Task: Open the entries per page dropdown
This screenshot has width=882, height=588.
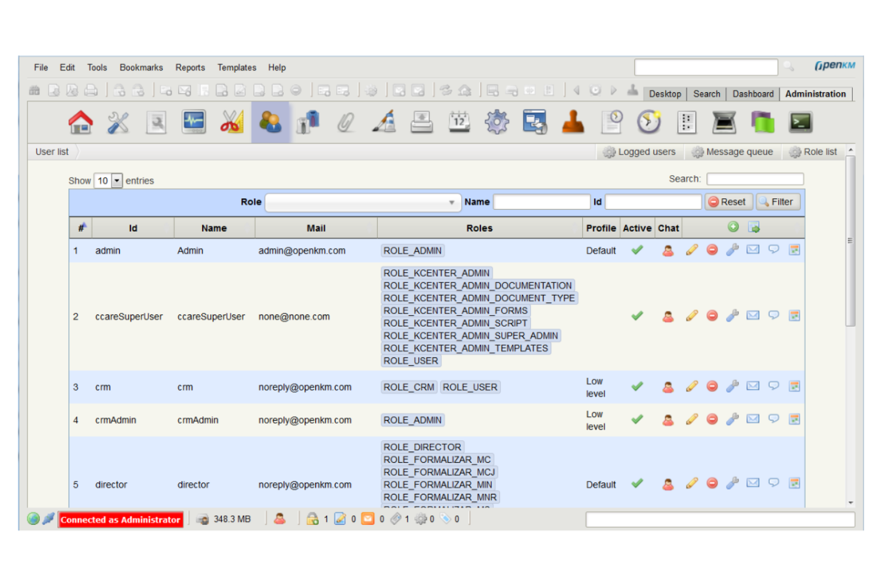Action: pos(117,180)
